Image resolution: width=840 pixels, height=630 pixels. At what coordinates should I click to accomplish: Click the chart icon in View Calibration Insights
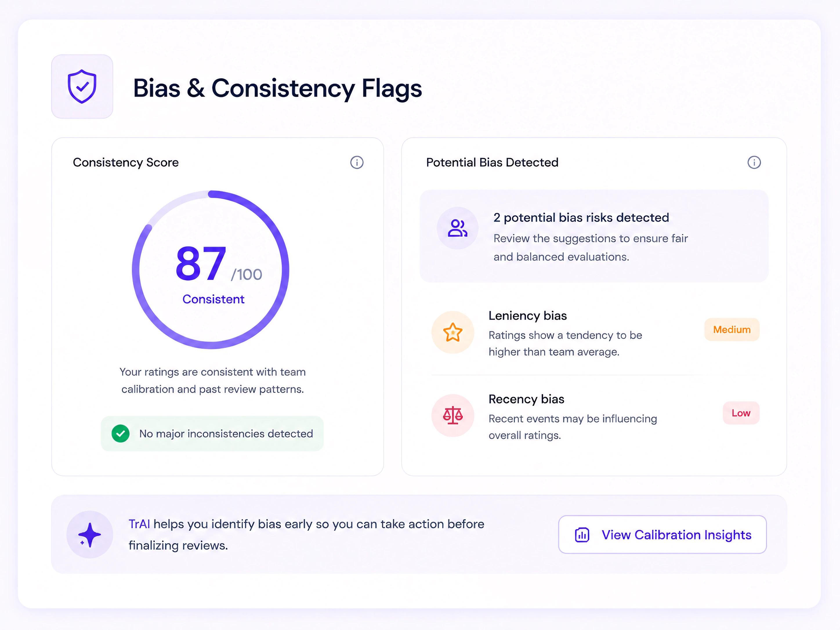click(582, 535)
